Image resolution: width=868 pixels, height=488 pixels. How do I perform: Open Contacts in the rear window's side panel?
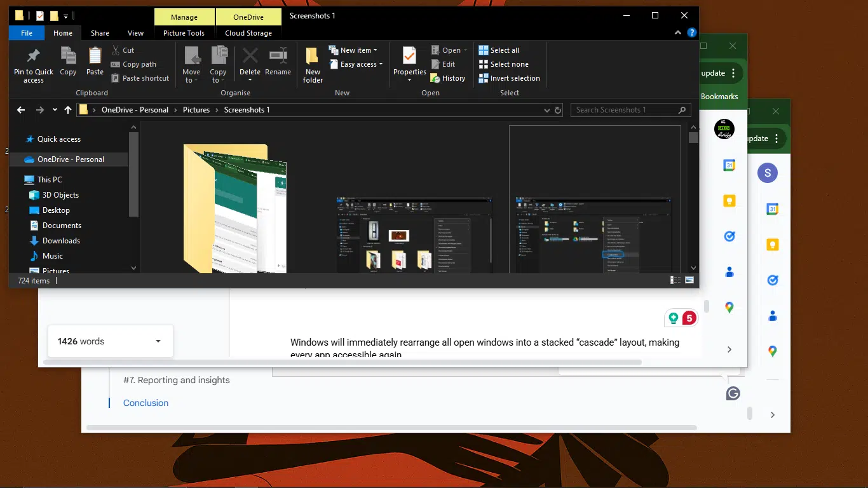click(773, 315)
